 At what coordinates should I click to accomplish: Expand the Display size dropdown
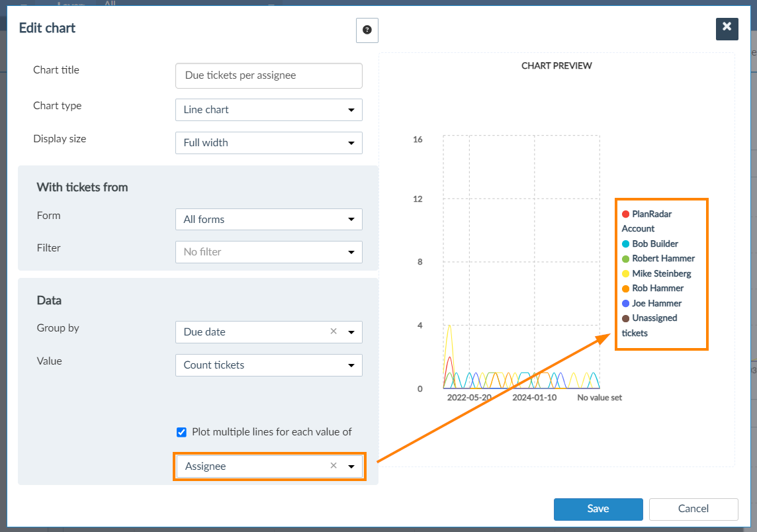click(x=269, y=142)
